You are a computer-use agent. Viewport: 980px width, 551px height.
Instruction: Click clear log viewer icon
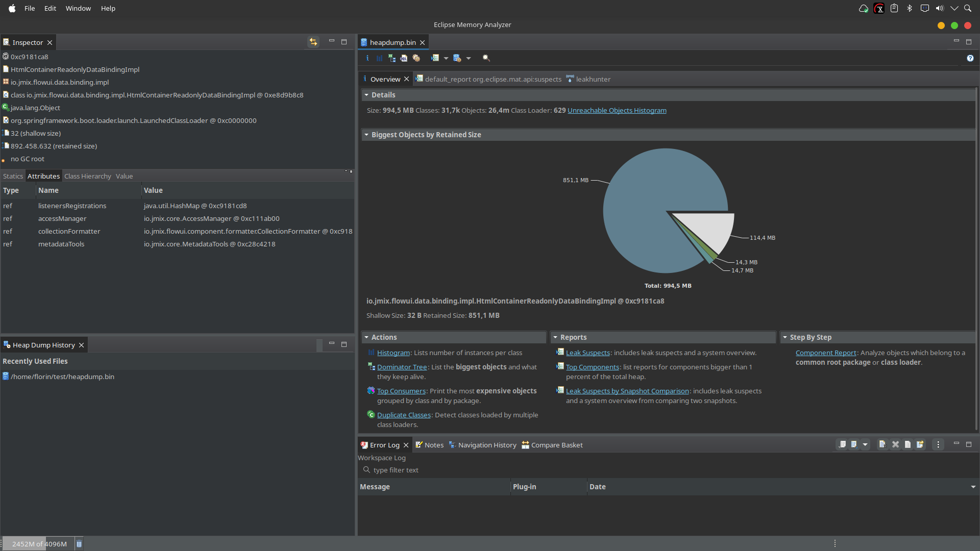click(x=882, y=444)
